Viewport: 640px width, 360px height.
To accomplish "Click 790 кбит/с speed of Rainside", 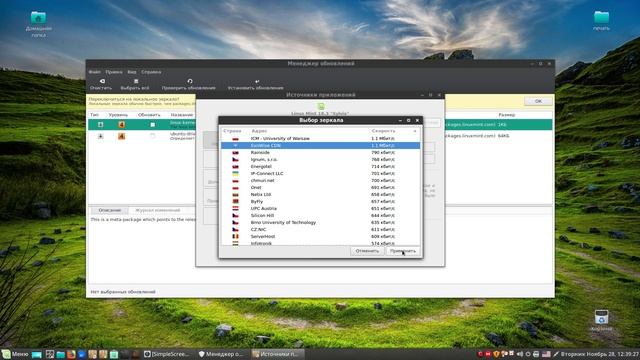I will (383, 153).
